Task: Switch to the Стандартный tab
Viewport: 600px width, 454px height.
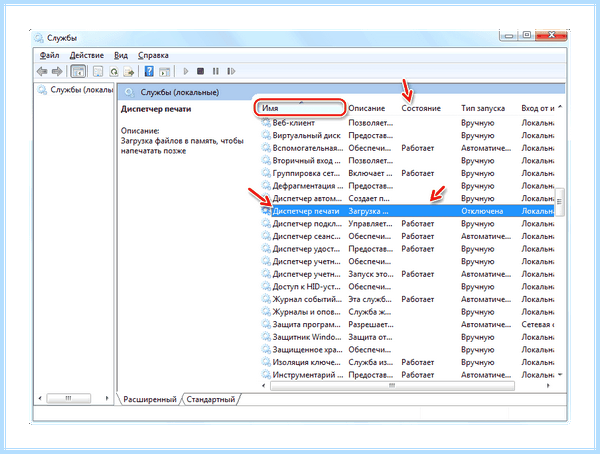Action: (x=210, y=399)
